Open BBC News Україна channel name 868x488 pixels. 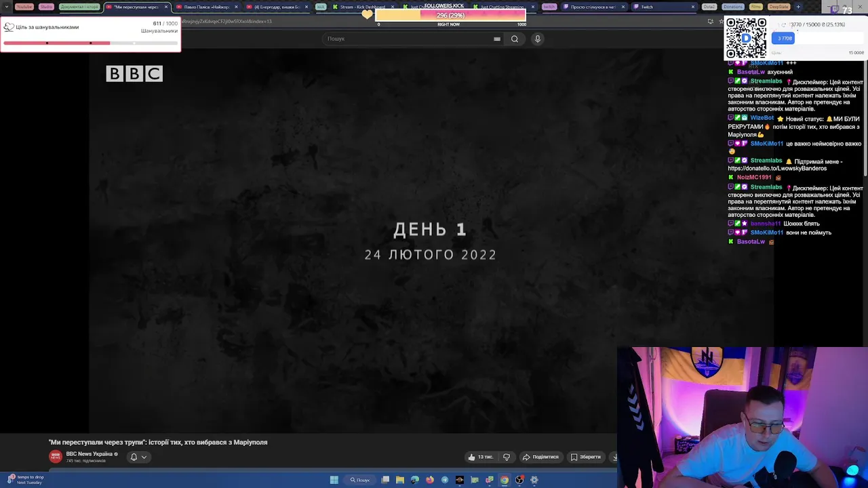pos(89,454)
